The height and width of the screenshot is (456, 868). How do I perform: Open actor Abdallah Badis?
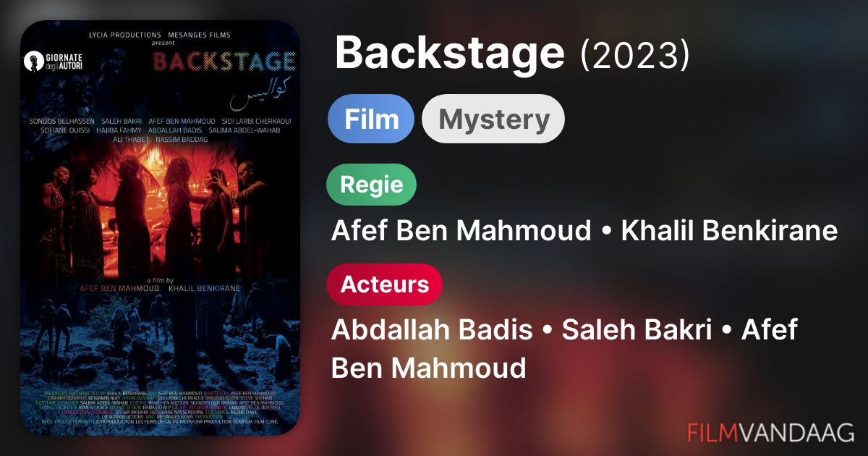click(431, 330)
